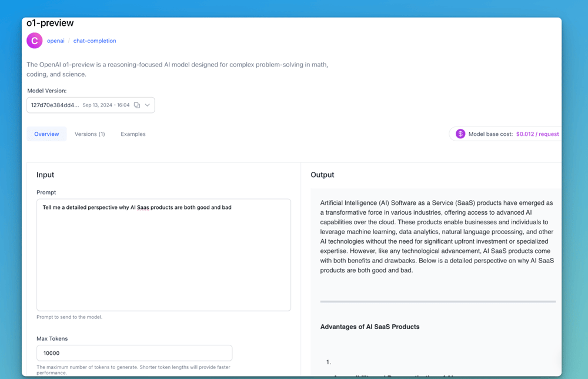Viewport: 588px width, 379px height.
Task: Click the $0.012 / request cost text
Action: click(537, 134)
